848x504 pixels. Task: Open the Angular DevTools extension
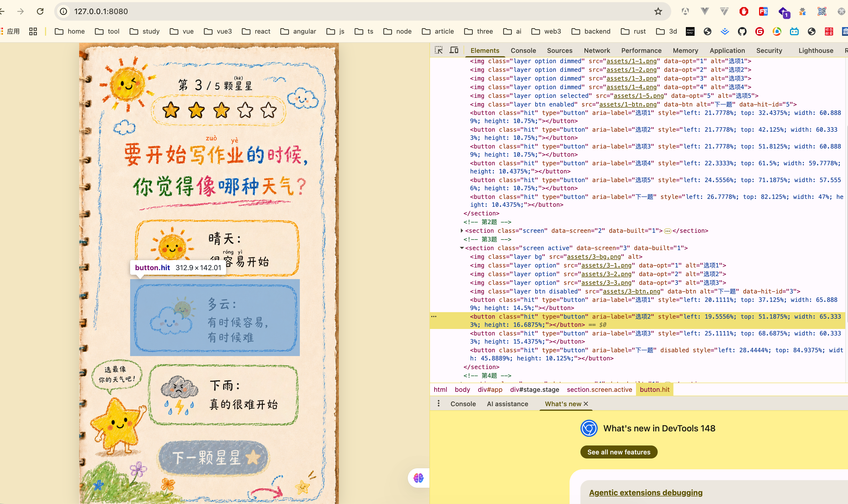pos(685,12)
